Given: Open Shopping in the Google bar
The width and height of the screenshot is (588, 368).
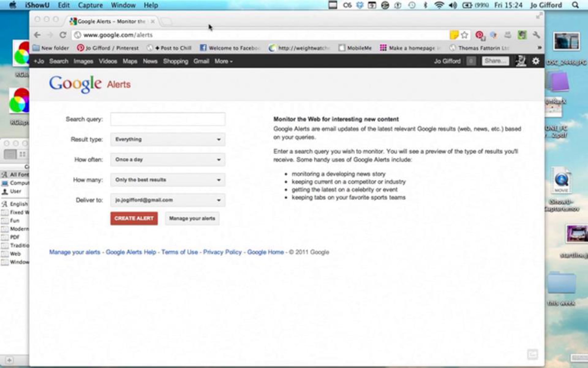Looking at the screenshot, I should pyautogui.click(x=176, y=61).
